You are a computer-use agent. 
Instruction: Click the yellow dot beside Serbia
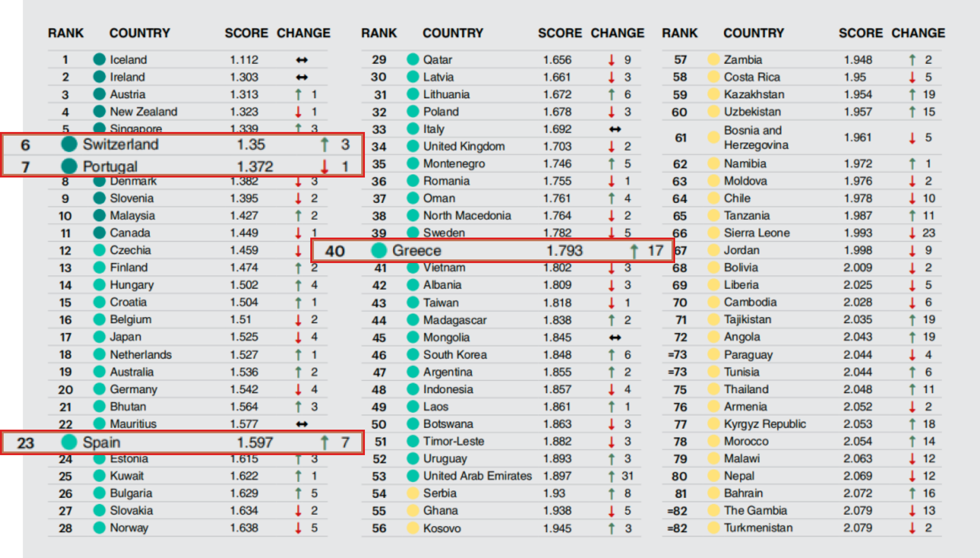(413, 493)
